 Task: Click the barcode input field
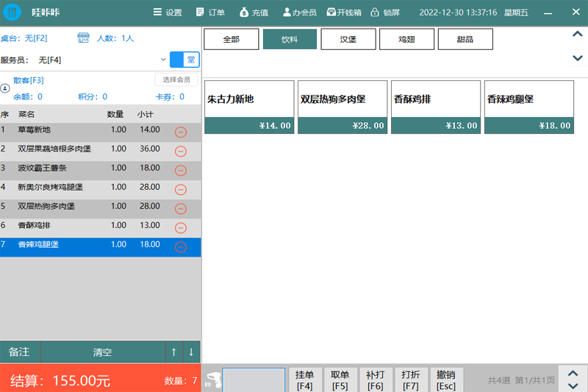(254, 380)
